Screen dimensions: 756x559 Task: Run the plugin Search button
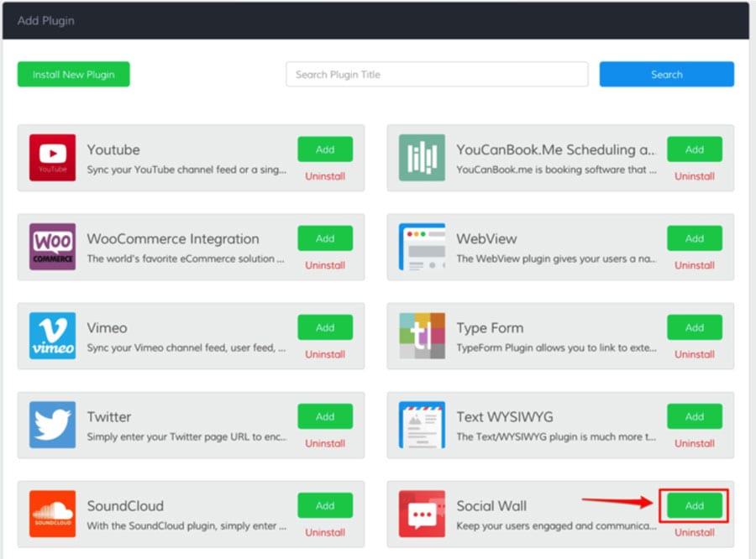[667, 74]
